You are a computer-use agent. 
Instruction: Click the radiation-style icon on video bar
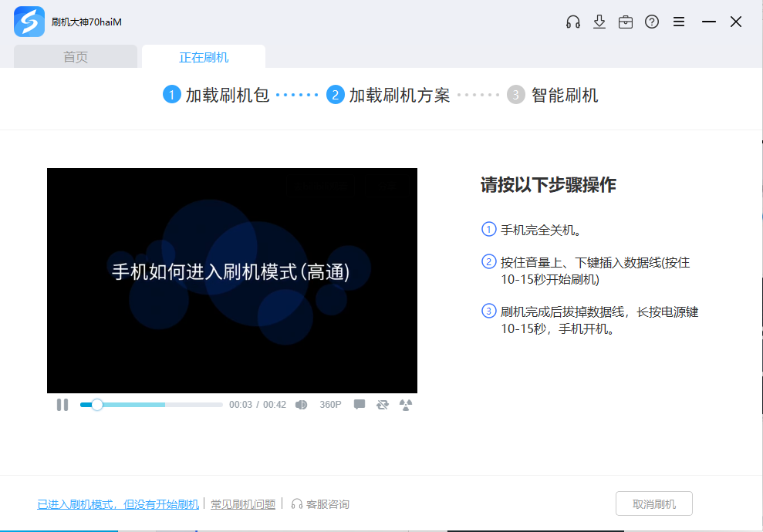coord(406,405)
